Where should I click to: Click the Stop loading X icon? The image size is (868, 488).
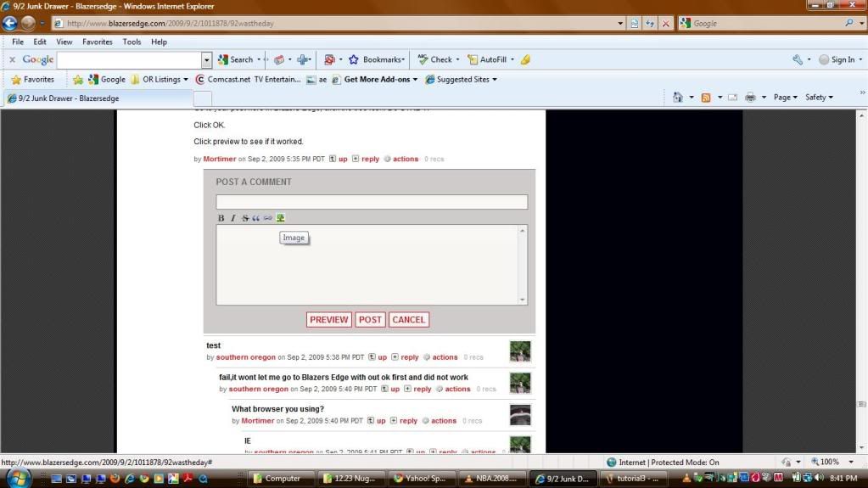click(x=666, y=23)
